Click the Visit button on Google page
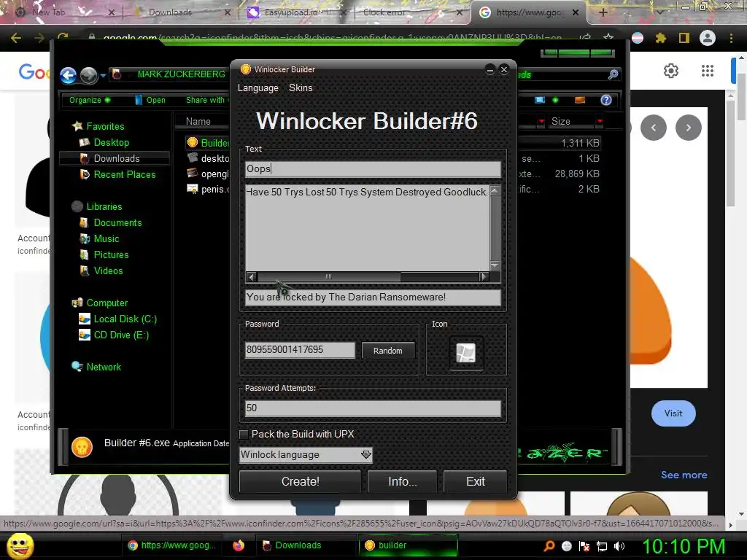This screenshot has width=747, height=560. coord(673,413)
